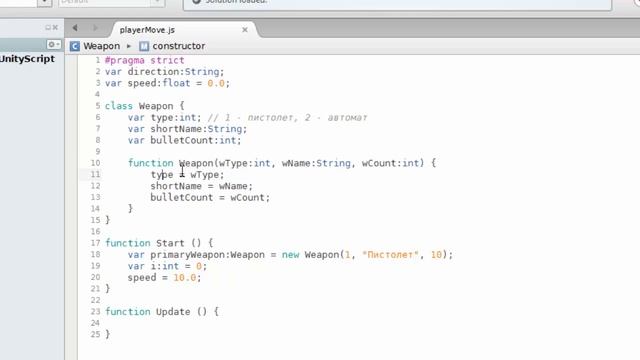Viewport: 640px width, 360px height.
Task: Click 'var i:int = 0;' line
Action: pyautogui.click(x=167, y=266)
